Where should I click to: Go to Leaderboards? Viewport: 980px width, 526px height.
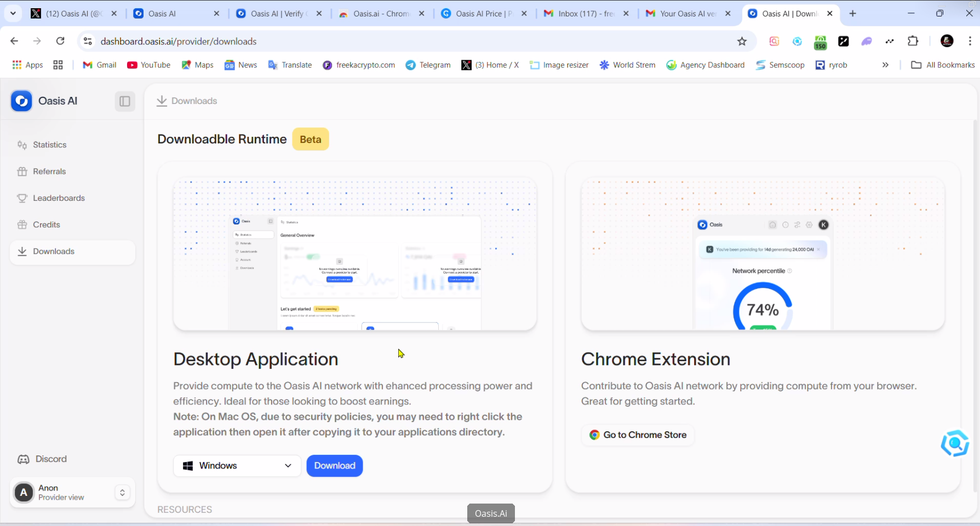[72, 198]
